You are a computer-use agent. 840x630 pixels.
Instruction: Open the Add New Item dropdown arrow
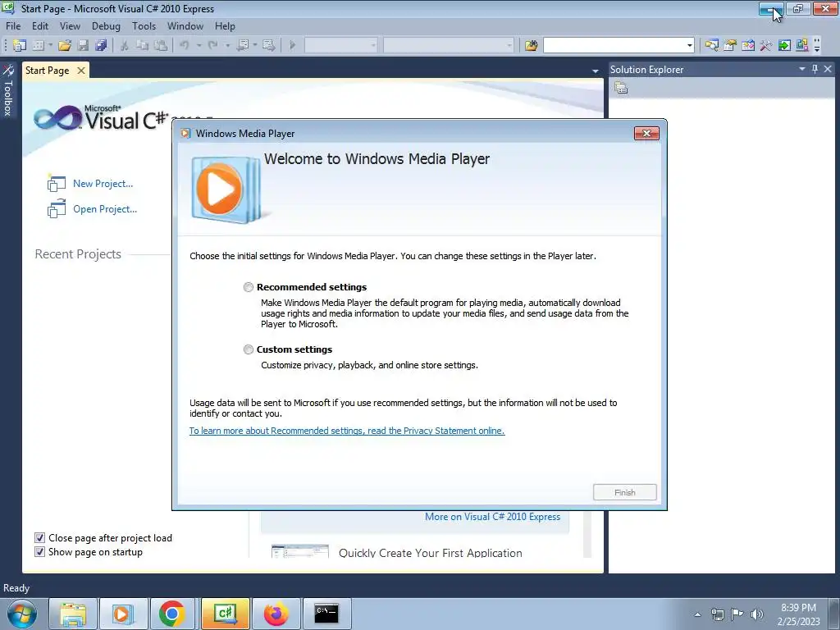pyautogui.click(x=50, y=46)
